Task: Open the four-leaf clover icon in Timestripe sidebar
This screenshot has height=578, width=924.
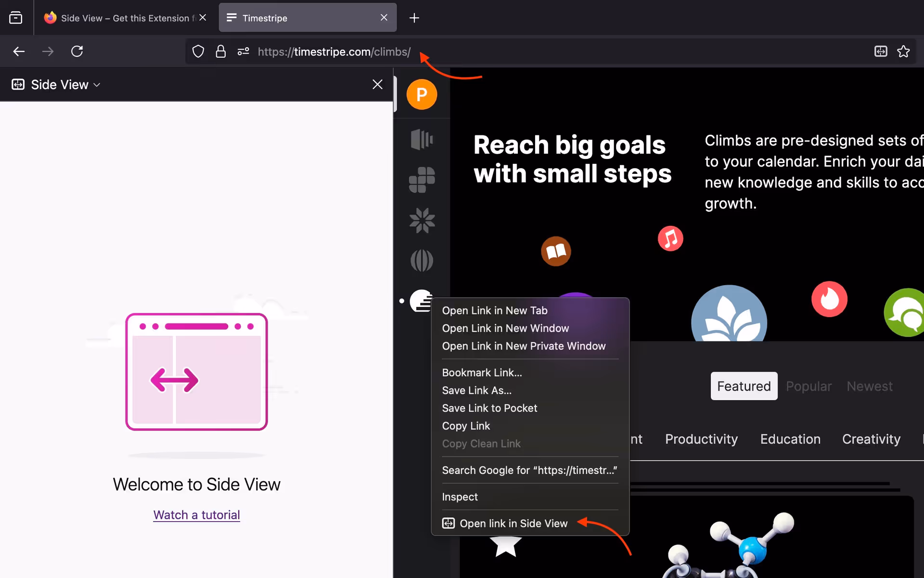Action: click(x=422, y=180)
